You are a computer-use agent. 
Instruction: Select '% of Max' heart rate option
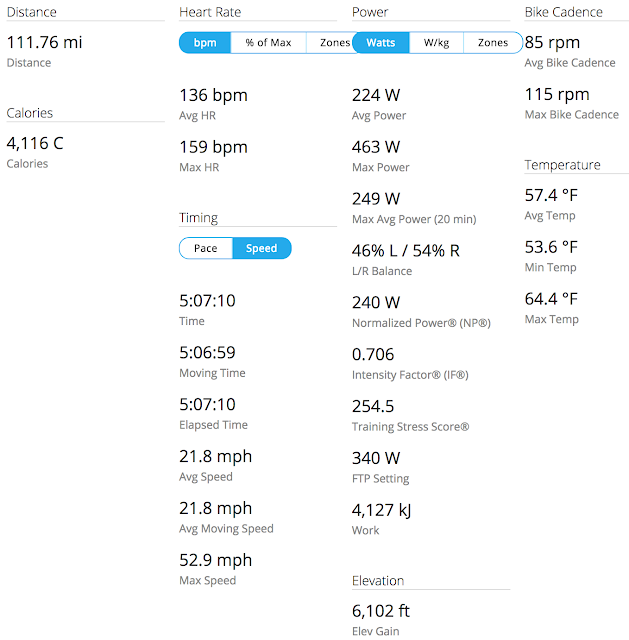point(268,43)
